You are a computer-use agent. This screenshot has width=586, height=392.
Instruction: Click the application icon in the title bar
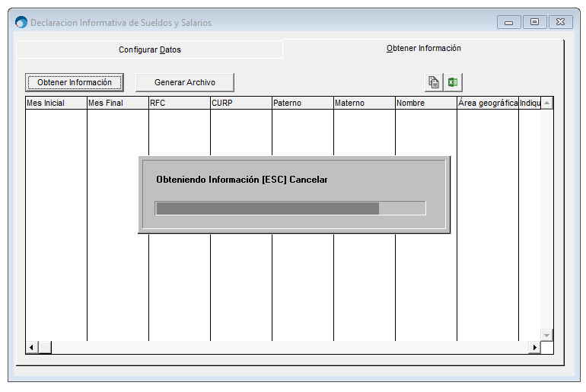[21, 22]
